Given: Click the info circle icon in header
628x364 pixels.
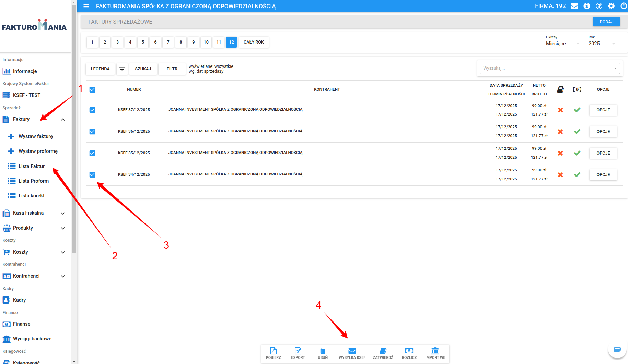Looking at the screenshot, I should click(x=587, y=6).
